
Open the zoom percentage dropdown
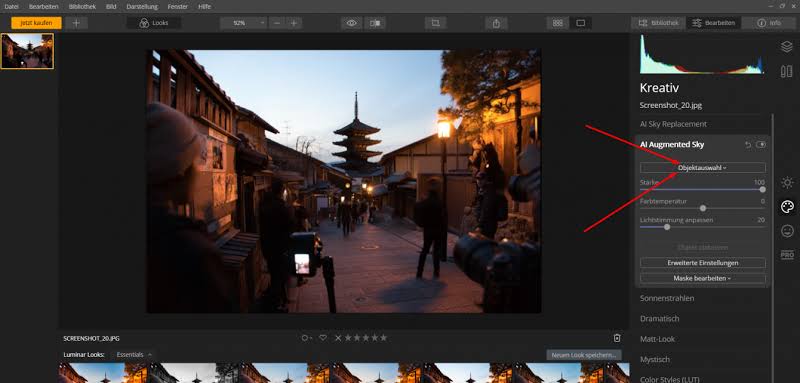(243, 23)
